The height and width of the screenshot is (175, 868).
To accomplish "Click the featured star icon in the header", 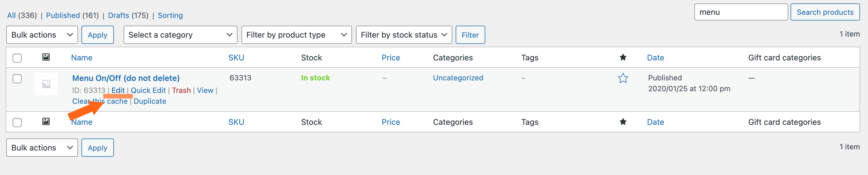I will coord(623,57).
